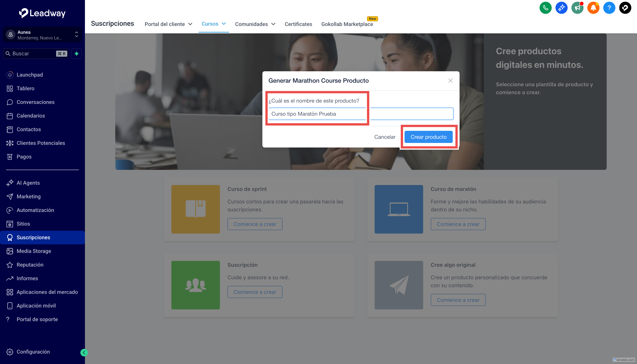Screen dimensions: 637x364
Task: Click the blue help question icon
Action: (x=609, y=8)
